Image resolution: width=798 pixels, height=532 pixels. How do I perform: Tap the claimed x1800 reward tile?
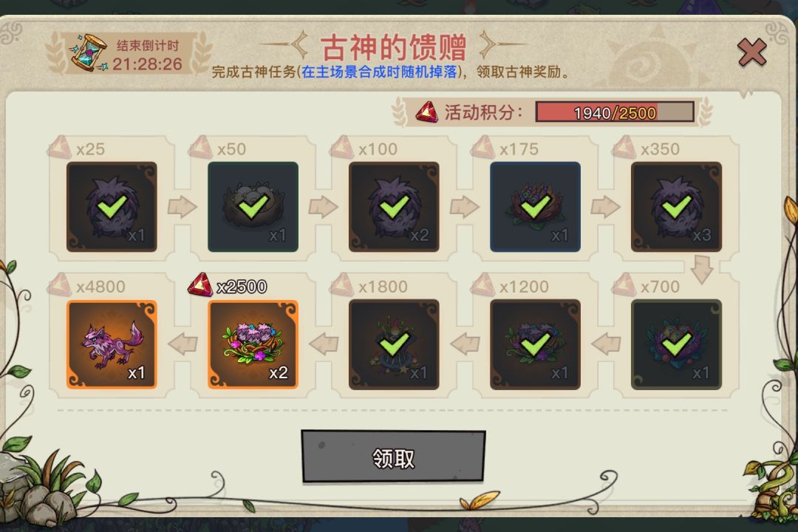click(x=394, y=344)
